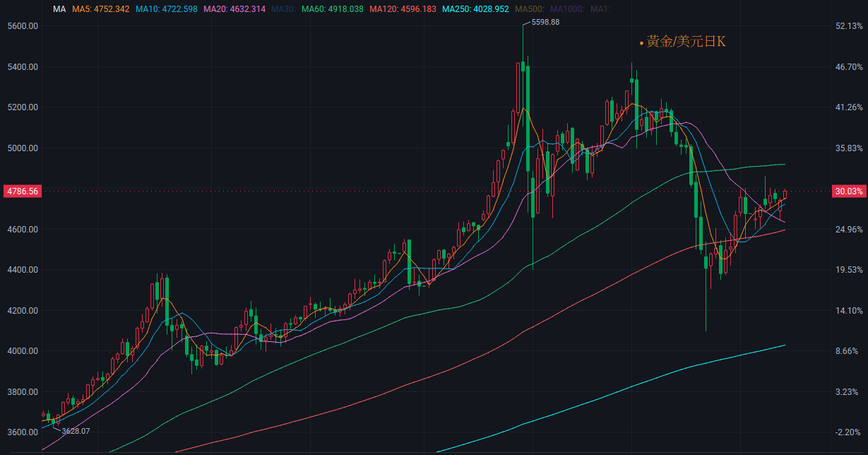The image size is (868, 455).
Task: Click the 46.70% axis label
Action: (849, 67)
